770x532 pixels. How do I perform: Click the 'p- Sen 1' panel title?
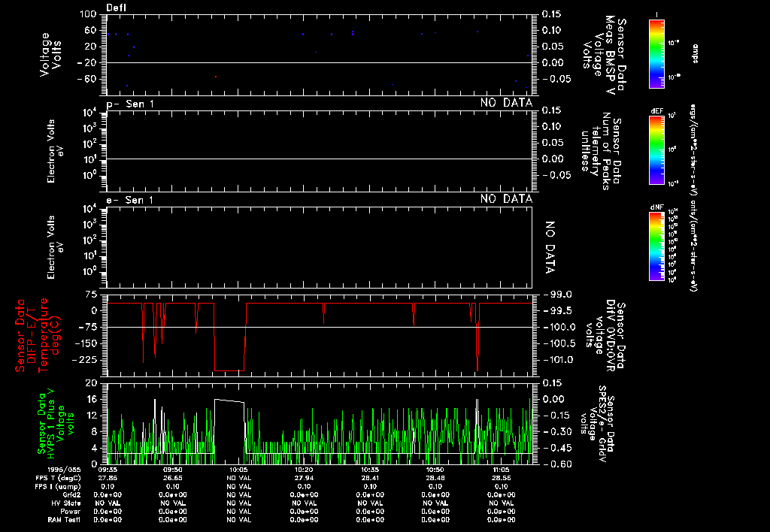coord(130,103)
